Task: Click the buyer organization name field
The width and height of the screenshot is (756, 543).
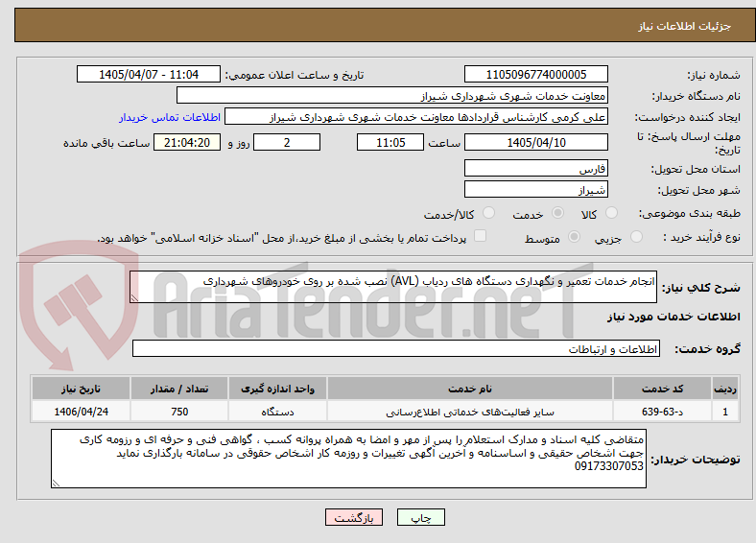Action: pos(392,96)
